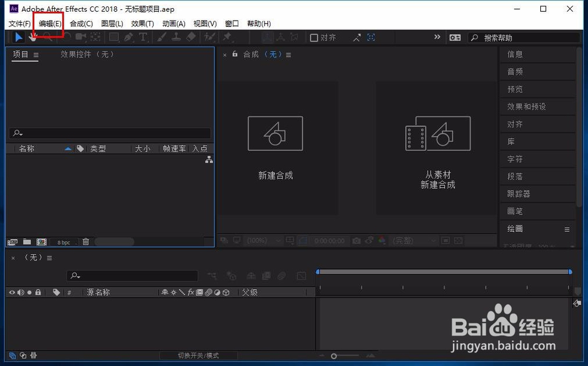Viewport: 588px width, 366px height.
Task: Click the 切换开关/模式 toggle button
Action: (x=198, y=355)
